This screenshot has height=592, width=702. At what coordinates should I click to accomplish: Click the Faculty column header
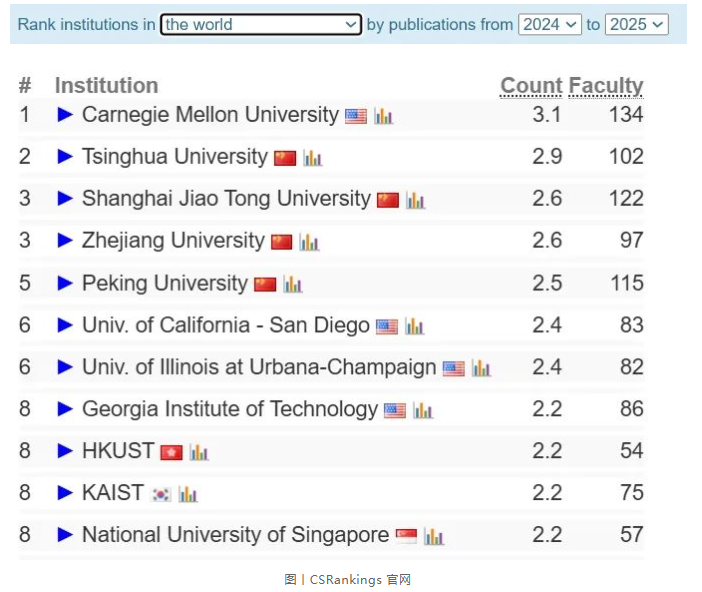606,86
